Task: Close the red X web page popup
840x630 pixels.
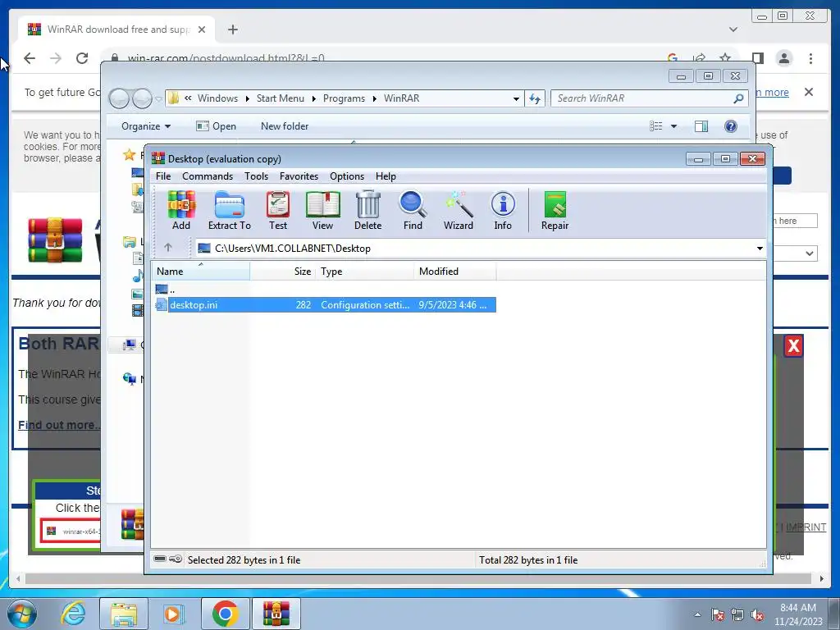Action: point(793,346)
